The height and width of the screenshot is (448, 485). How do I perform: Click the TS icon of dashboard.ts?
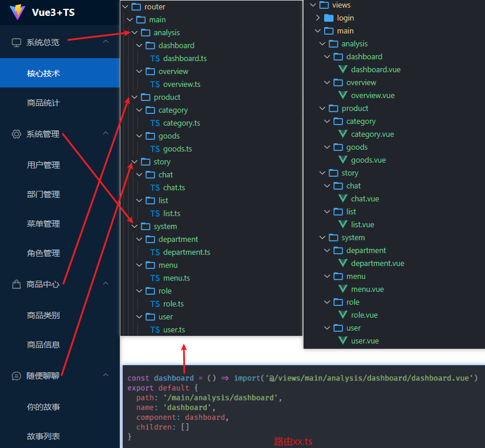[x=155, y=59]
